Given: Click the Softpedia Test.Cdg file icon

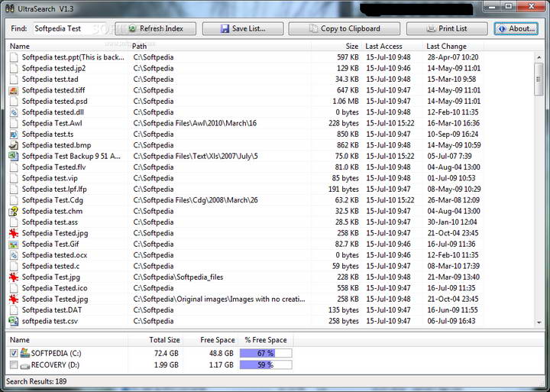Looking at the screenshot, I should 14,200.
